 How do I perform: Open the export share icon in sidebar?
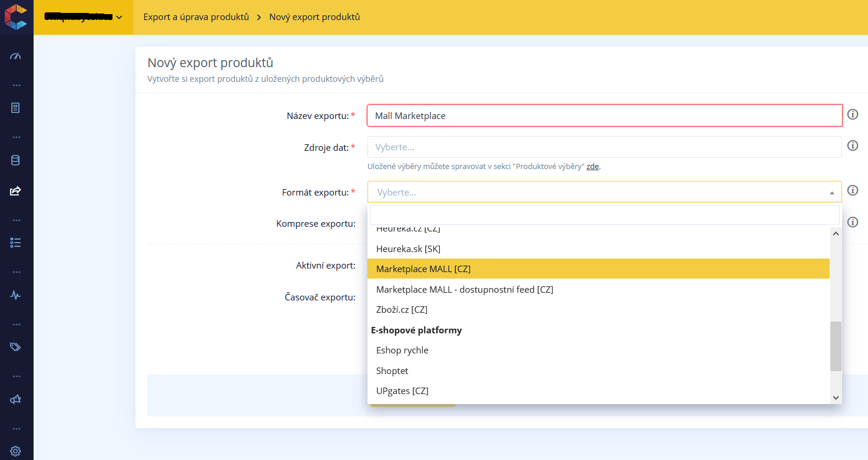pyautogui.click(x=16, y=191)
